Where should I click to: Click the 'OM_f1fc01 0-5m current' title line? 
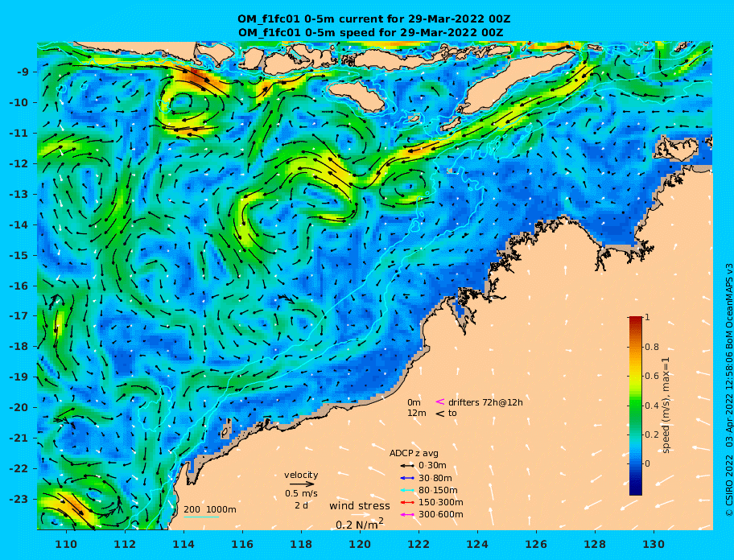374,19
